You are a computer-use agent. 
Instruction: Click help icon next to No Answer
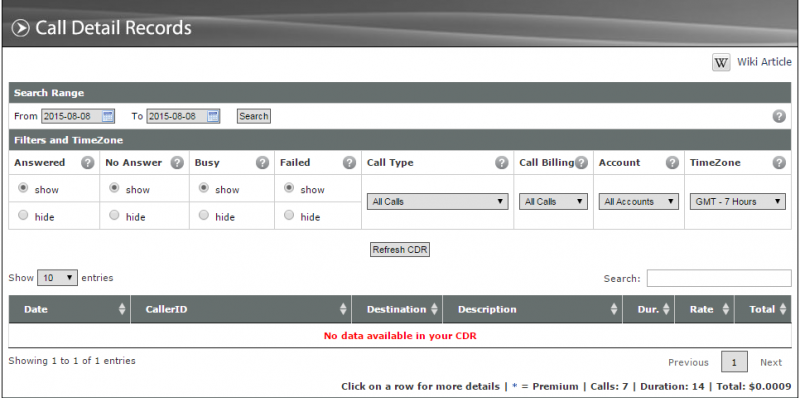pos(177,163)
